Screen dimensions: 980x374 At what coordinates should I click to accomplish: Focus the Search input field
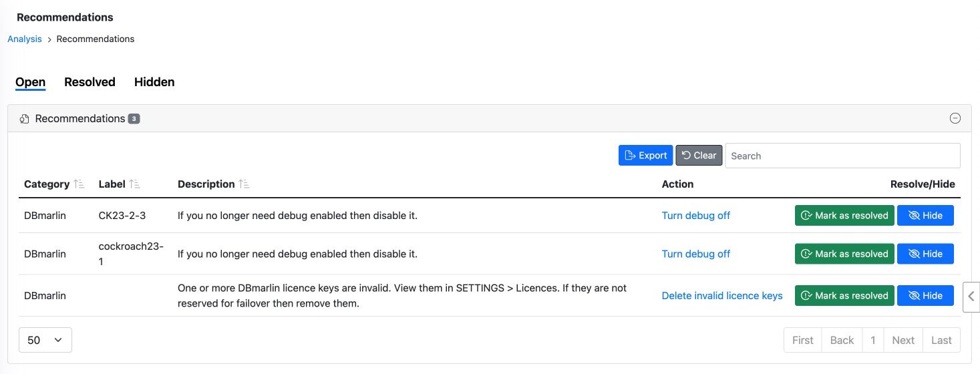(x=842, y=156)
